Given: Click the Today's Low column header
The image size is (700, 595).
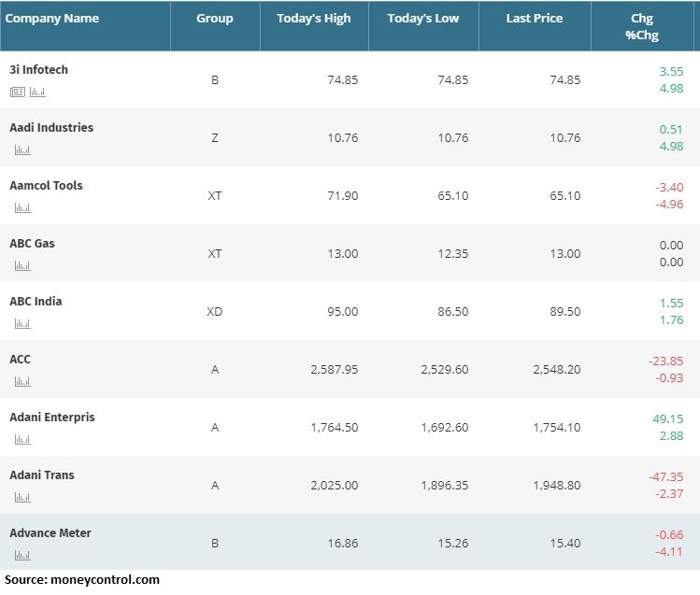Looking at the screenshot, I should [x=423, y=19].
